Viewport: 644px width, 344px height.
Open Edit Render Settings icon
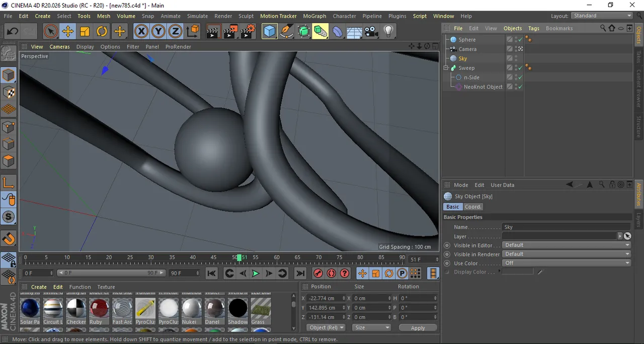coord(248,32)
